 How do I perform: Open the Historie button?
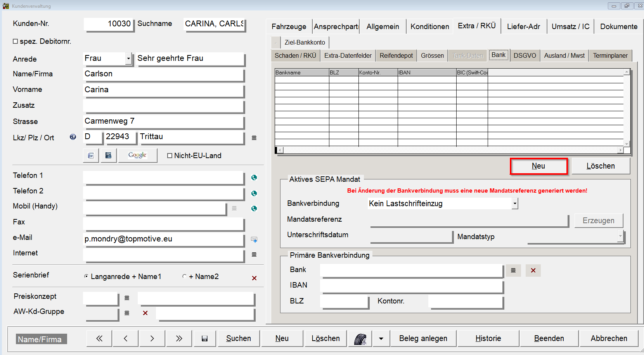tap(488, 338)
